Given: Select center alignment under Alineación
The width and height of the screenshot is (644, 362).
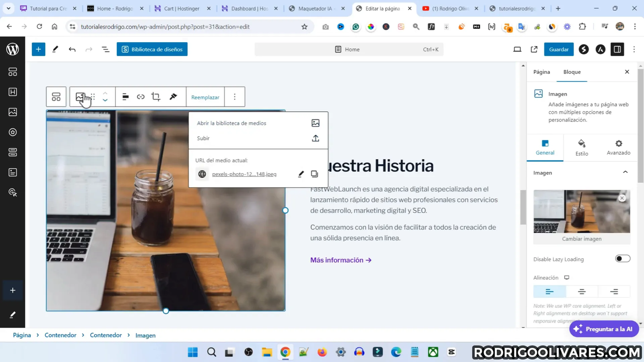Looking at the screenshot, I should [x=581, y=291].
